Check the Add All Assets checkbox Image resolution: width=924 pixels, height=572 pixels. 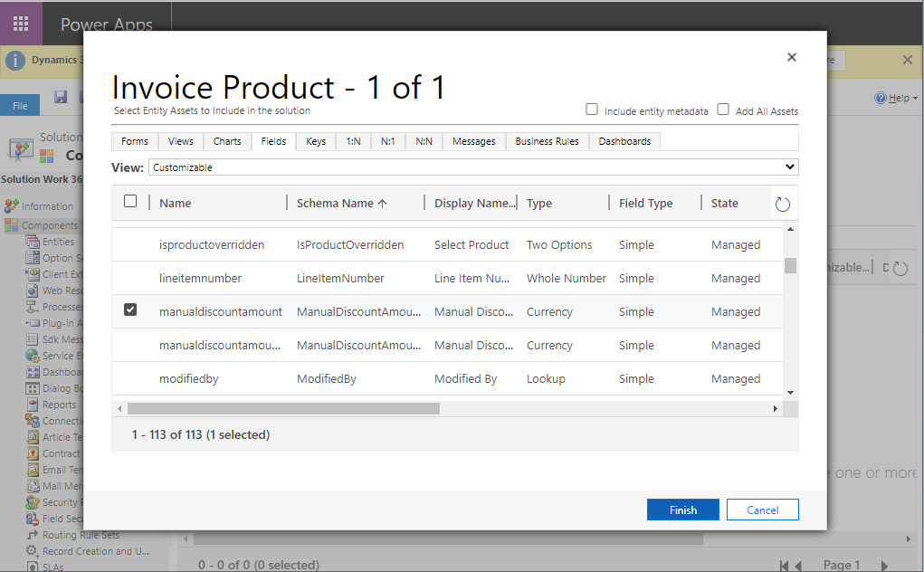coord(723,110)
